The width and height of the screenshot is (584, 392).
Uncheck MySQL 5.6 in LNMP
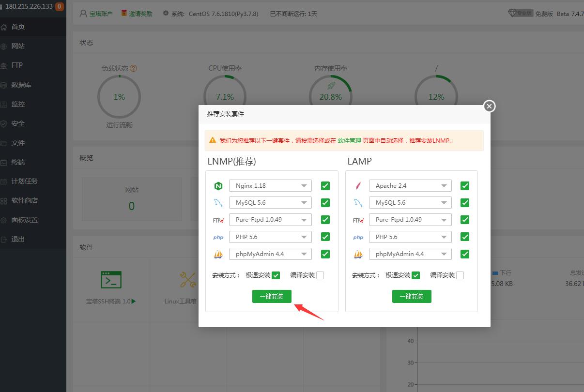tap(325, 203)
